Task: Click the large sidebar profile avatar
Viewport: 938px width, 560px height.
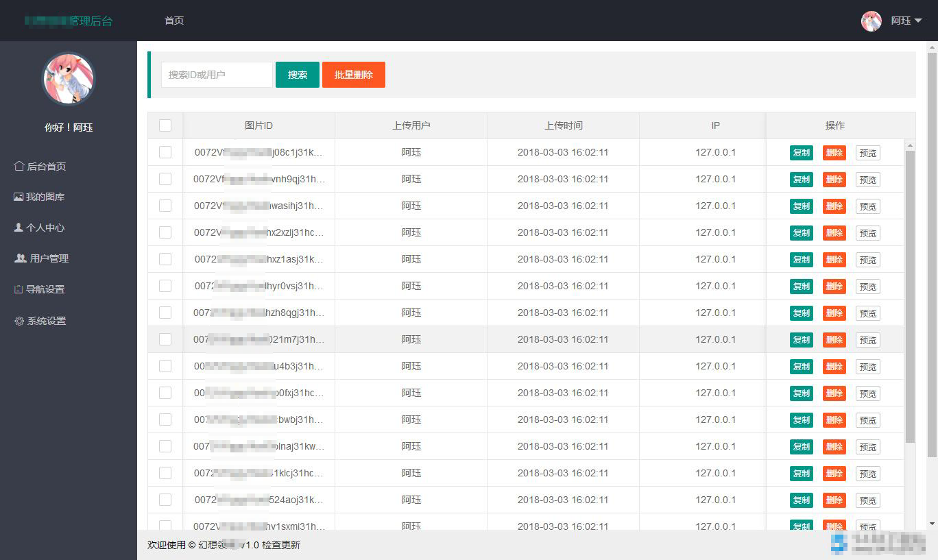Action: pyautogui.click(x=68, y=78)
